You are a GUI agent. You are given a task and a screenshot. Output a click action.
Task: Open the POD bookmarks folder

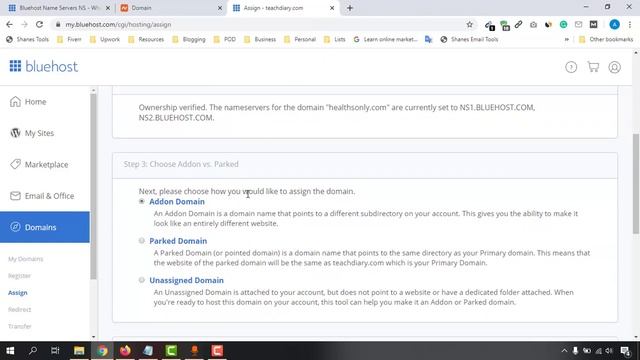[x=224, y=39]
